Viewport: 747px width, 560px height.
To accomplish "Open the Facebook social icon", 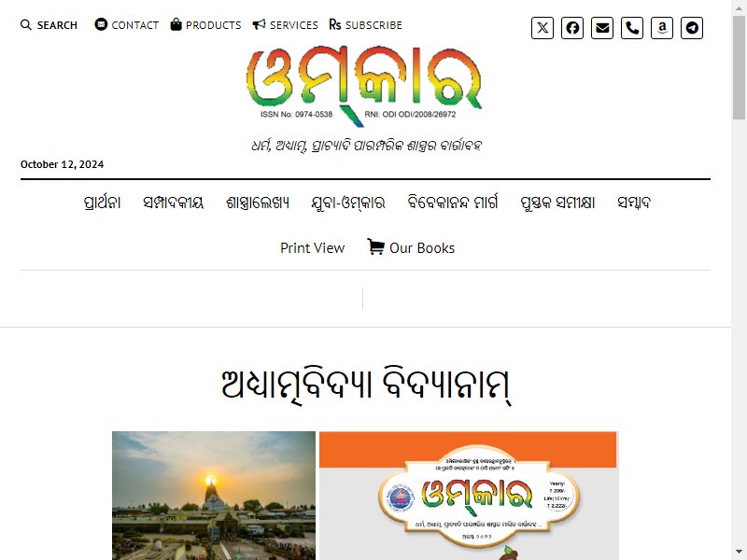I will click(x=572, y=28).
